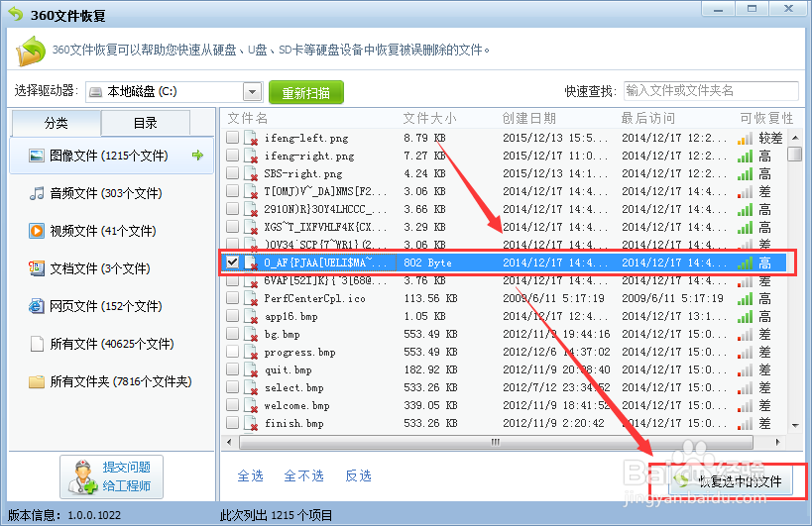The height and width of the screenshot is (526, 812).
Task: Click the file icon of ifeng-left.png
Action: point(251,138)
